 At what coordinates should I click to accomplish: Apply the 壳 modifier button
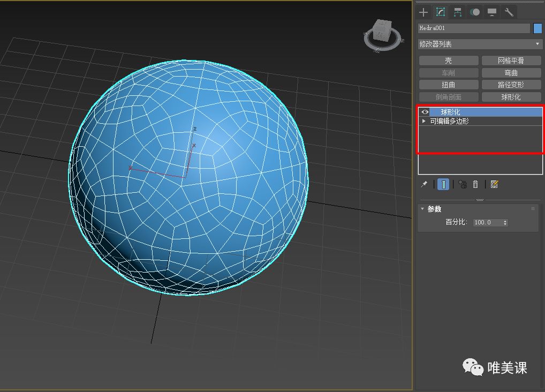448,60
